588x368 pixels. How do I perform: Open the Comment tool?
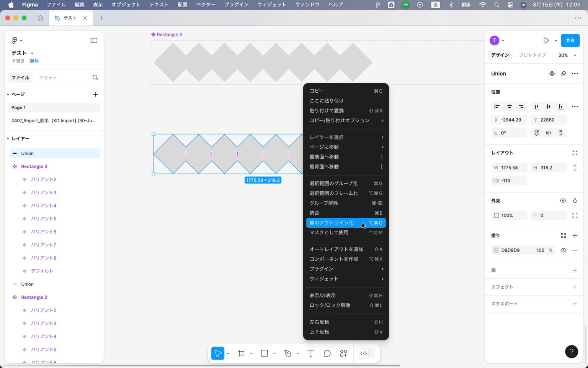(327, 353)
